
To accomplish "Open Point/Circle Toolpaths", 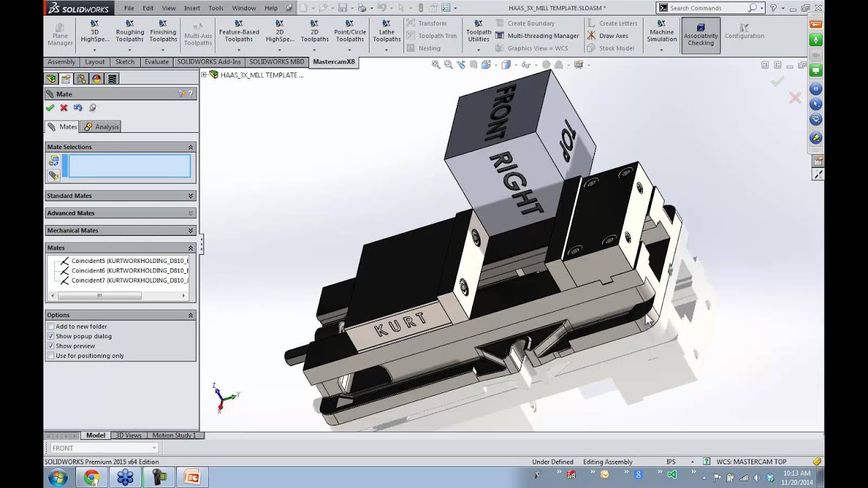I will coord(350,35).
